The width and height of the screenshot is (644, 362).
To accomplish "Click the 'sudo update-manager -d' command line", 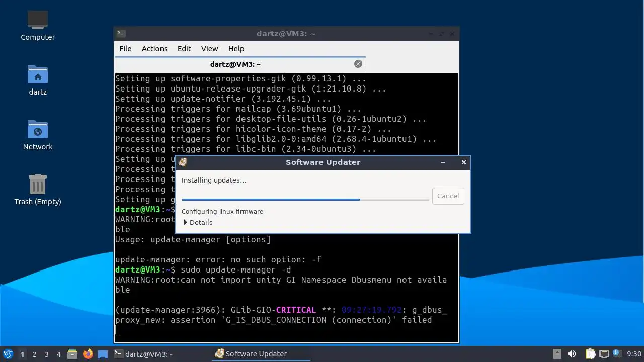I will (235, 269).
